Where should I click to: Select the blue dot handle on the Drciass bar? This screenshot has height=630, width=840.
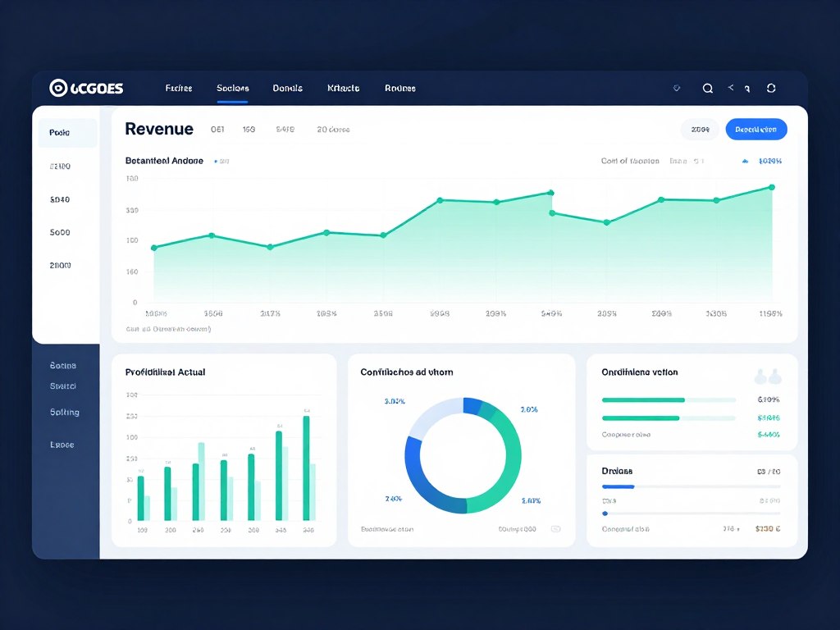coord(605,514)
